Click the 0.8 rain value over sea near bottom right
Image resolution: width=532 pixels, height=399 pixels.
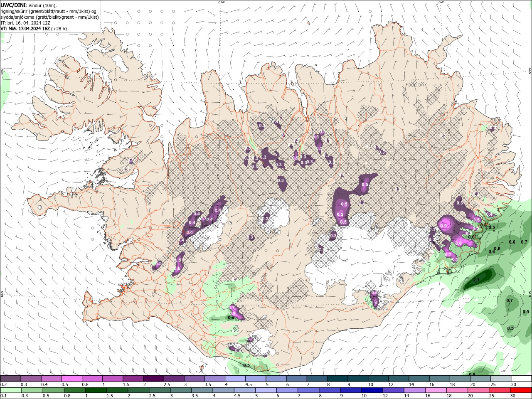(472, 374)
